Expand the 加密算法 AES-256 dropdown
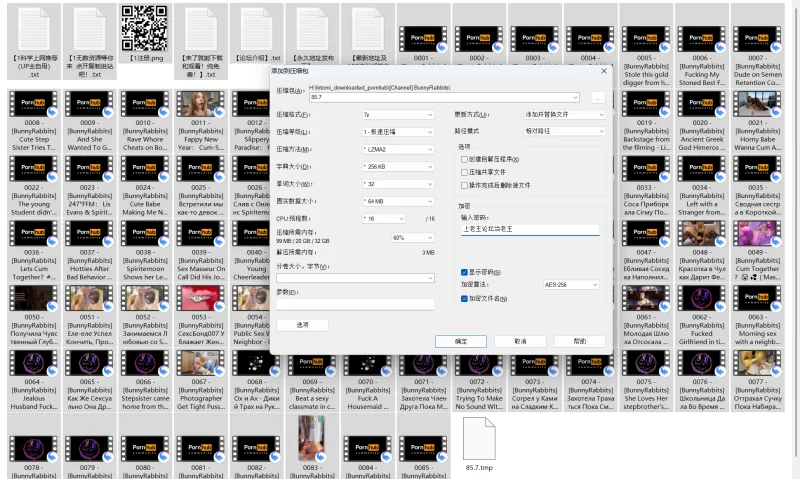 [x=570, y=285]
